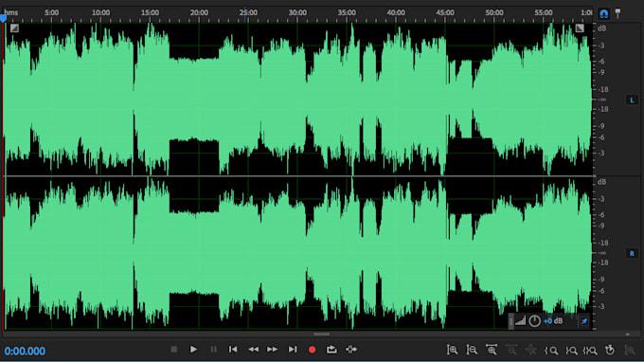Click the timeline ruler at 25:00

248,13
